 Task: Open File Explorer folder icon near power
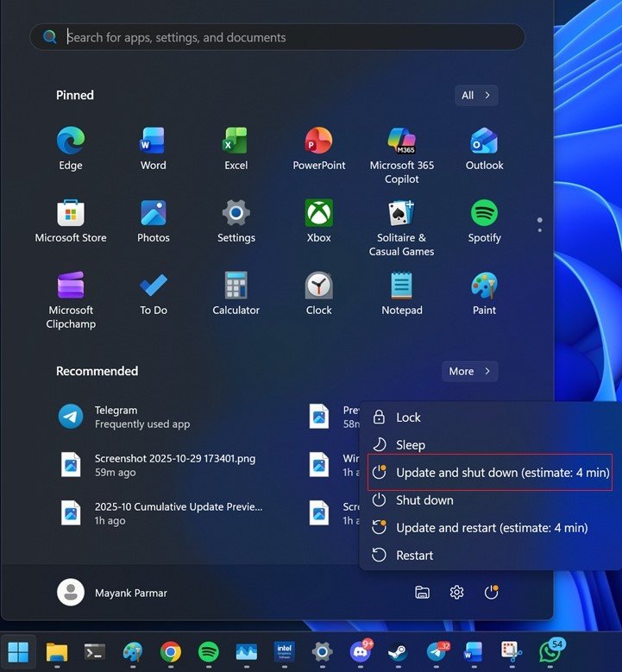pos(422,592)
